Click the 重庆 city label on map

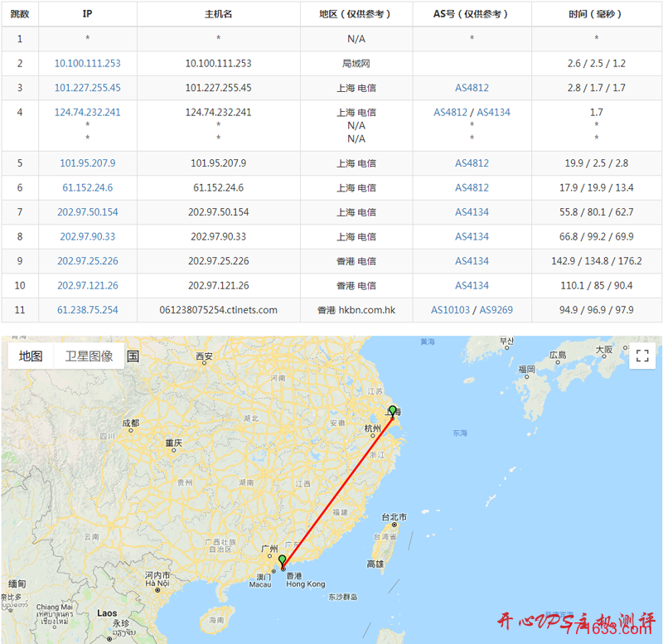point(173,443)
